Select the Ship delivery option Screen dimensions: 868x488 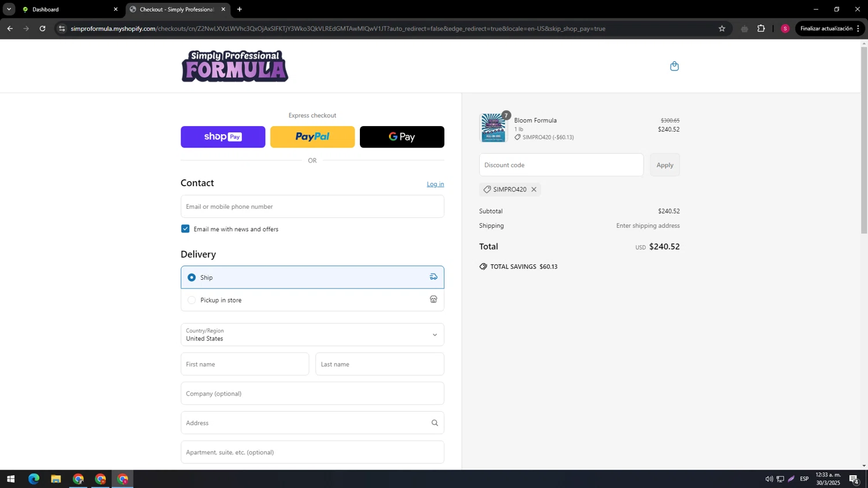pos(312,277)
